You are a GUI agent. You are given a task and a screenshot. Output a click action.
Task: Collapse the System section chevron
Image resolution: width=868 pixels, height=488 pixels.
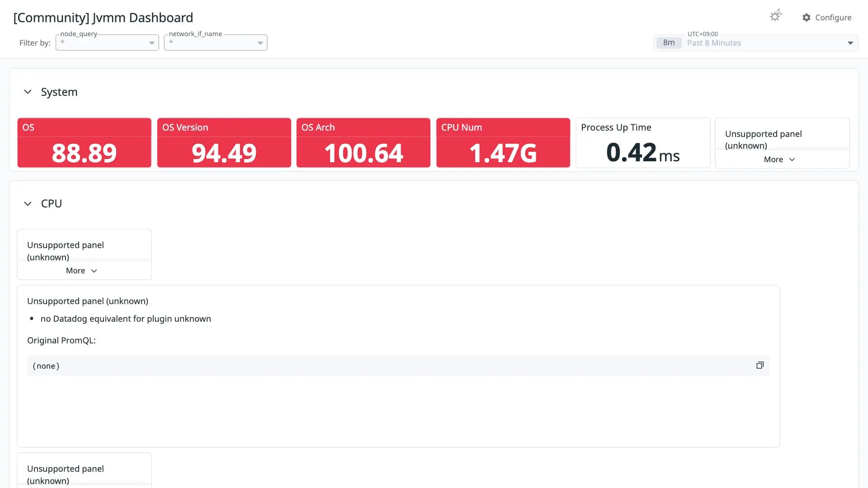[28, 92]
